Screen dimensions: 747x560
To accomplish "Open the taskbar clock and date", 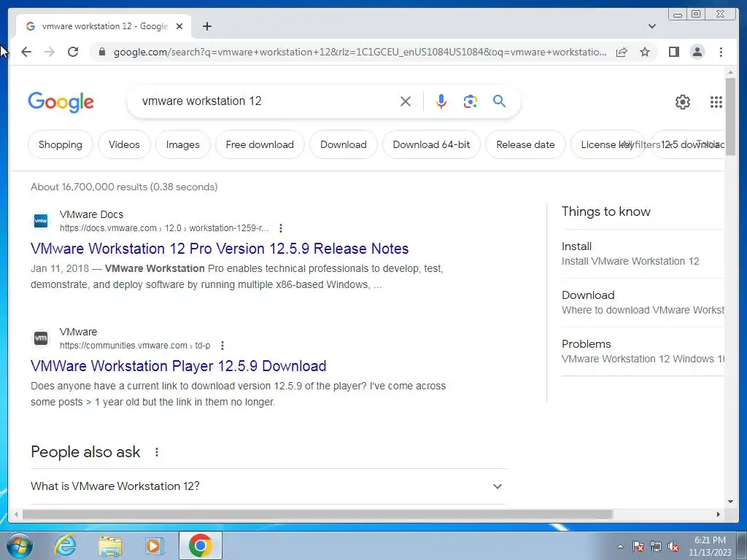I will (x=710, y=546).
